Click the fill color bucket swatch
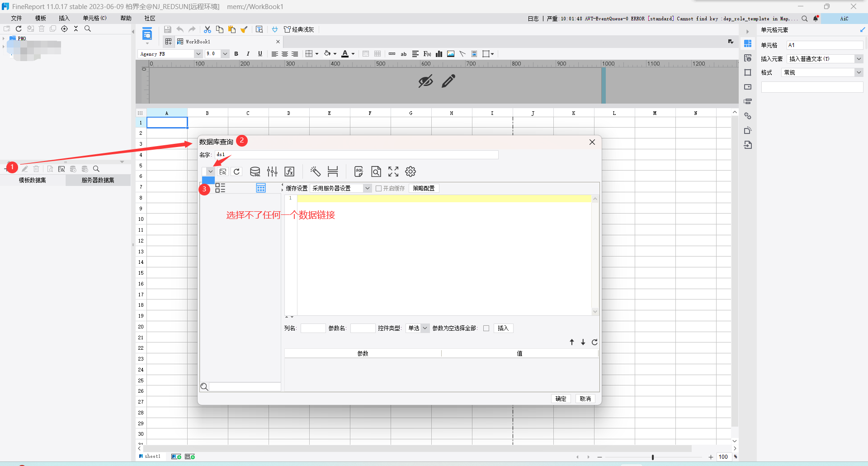Image resolution: width=868 pixels, height=466 pixels. point(327,54)
